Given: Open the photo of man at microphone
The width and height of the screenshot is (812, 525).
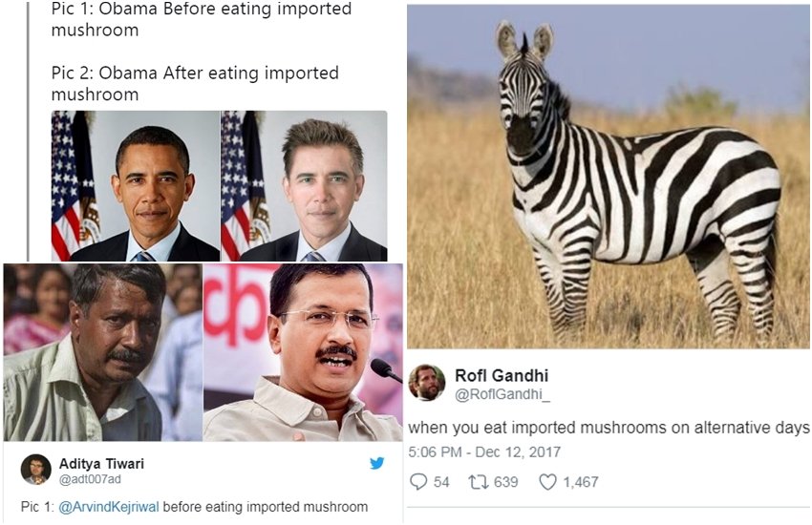Looking at the screenshot, I should click(x=303, y=351).
